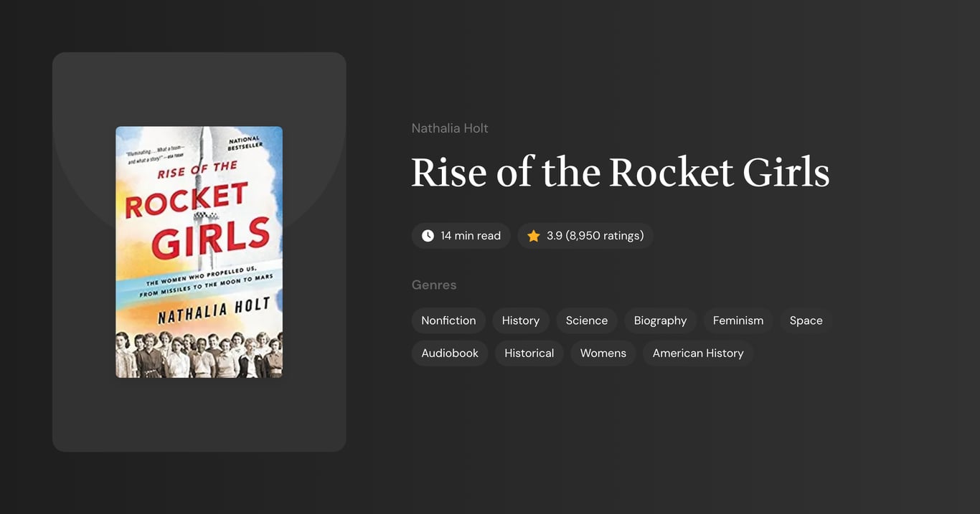The image size is (980, 514).
Task: Select the Historical genre pill
Action: pos(529,353)
